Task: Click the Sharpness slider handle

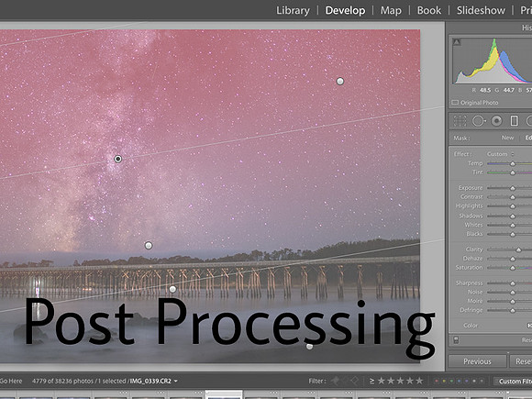Action: click(x=513, y=283)
